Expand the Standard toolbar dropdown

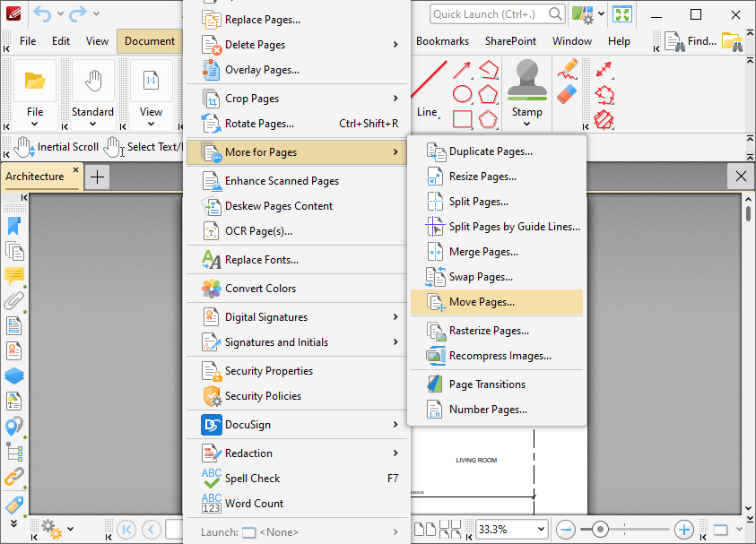tap(92, 124)
